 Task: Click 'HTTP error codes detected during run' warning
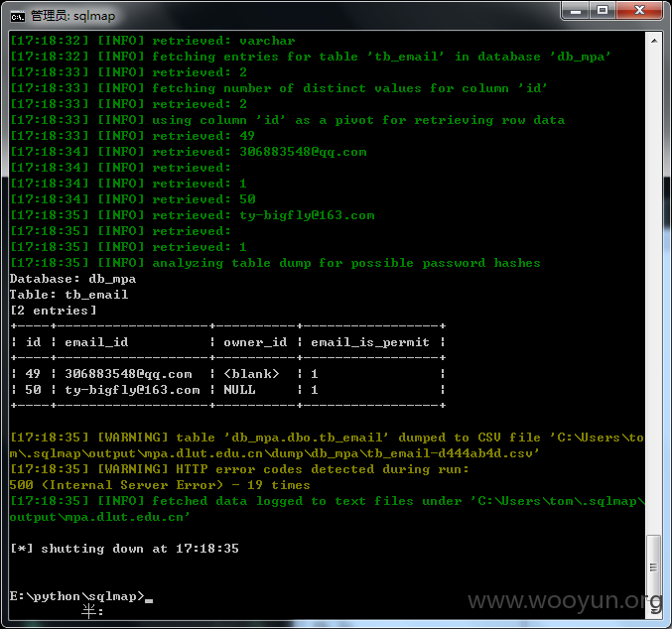pos(239,469)
